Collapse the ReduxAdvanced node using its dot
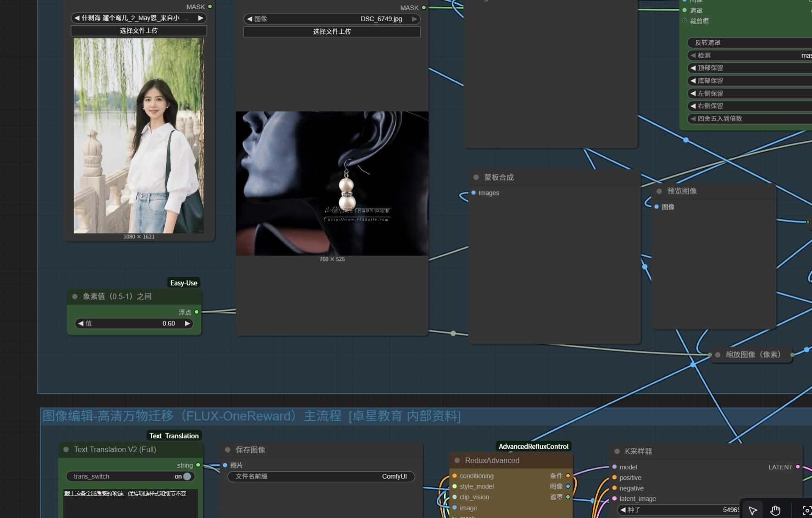Viewport: 812px width, 518px height. pyautogui.click(x=457, y=460)
